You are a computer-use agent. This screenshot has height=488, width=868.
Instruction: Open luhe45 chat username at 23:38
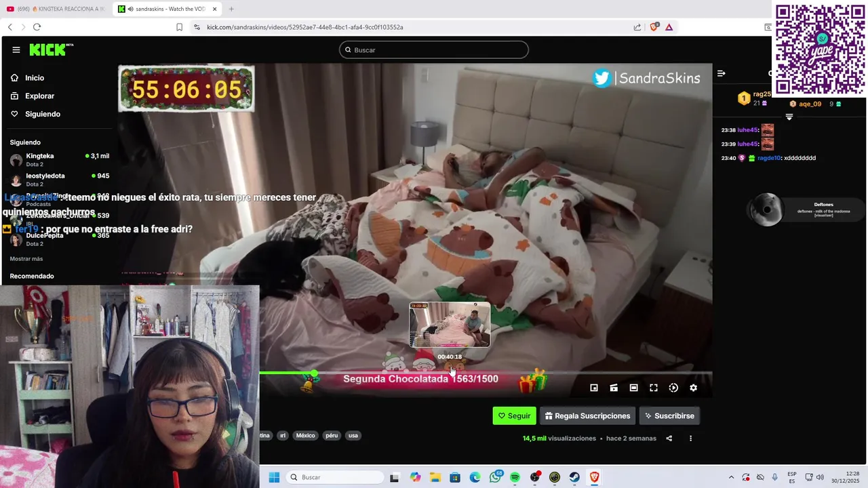click(x=748, y=130)
